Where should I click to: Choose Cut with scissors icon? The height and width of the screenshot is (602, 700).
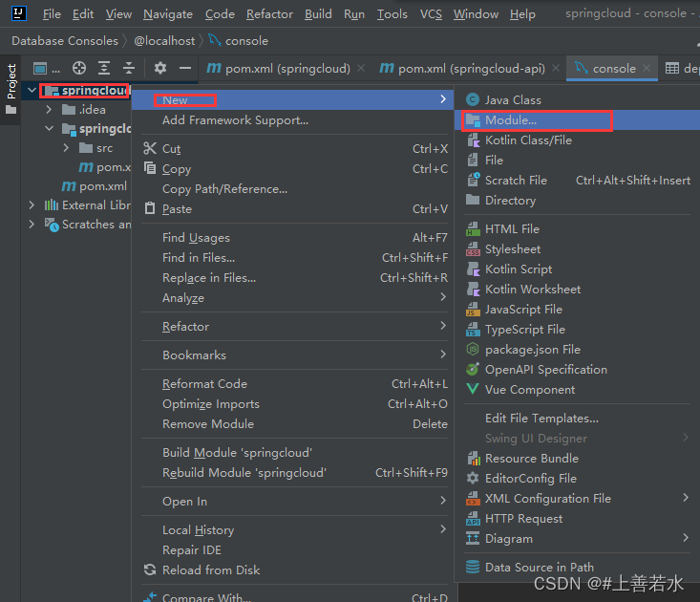[x=293, y=149]
